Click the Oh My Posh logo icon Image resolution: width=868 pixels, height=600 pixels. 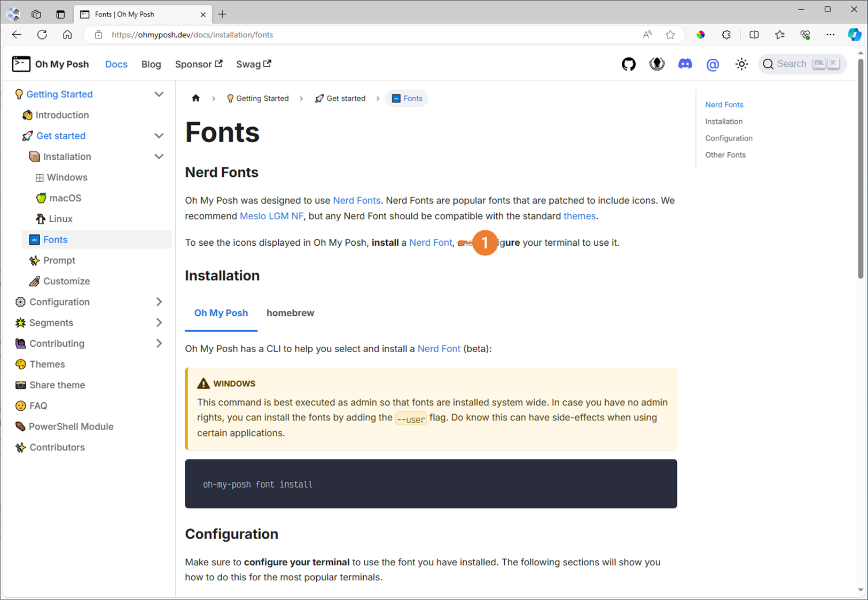pos(21,64)
